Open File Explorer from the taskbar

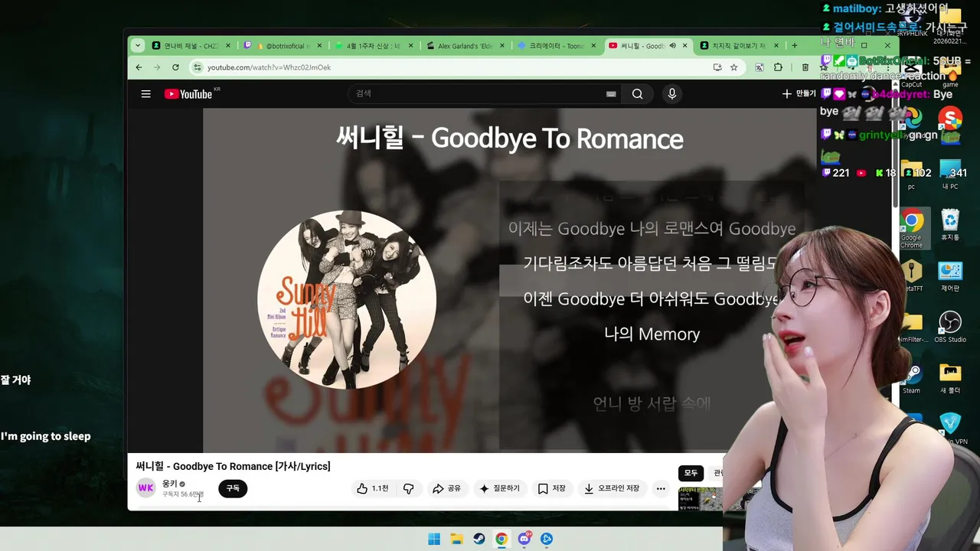click(x=456, y=539)
